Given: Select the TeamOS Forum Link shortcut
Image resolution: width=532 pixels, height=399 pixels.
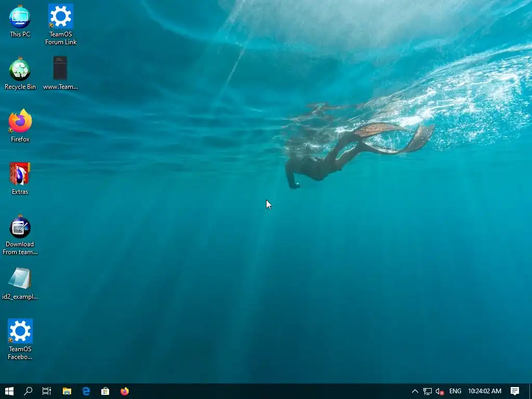Looking at the screenshot, I should coord(61,25).
